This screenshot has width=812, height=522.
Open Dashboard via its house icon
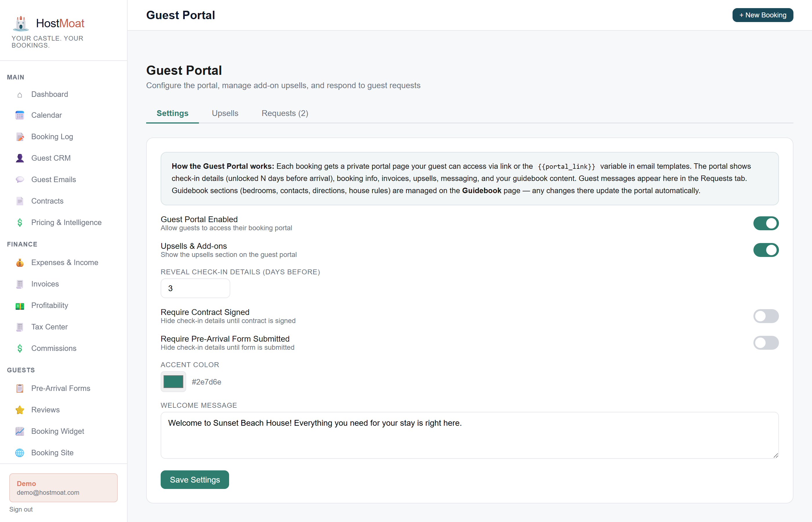pos(20,95)
